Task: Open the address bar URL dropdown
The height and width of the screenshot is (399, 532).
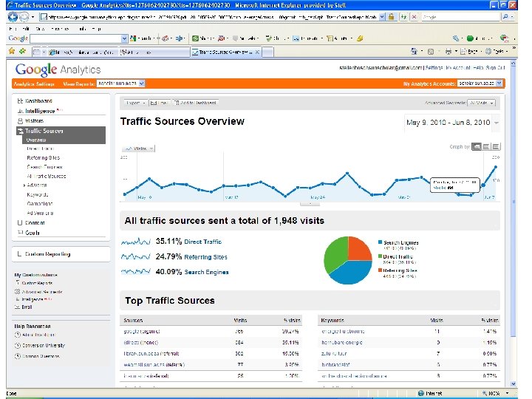Action: [x=383, y=16]
